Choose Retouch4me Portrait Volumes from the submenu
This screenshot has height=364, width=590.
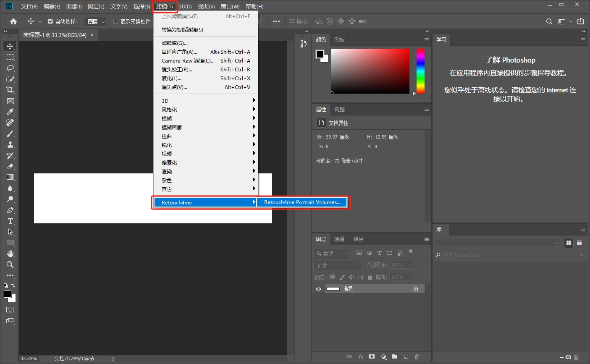point(302,202)
